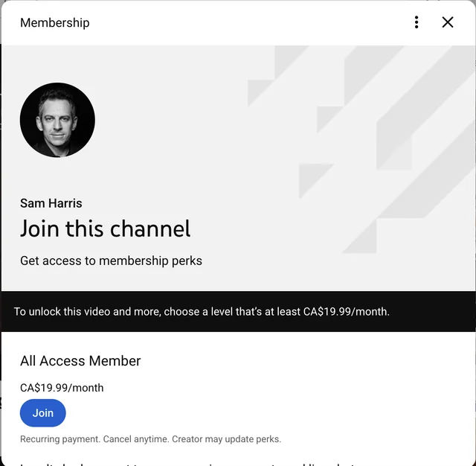Click the Membership dialog title
This screenshot has height=466, width=476.
(x=54, y=23)
